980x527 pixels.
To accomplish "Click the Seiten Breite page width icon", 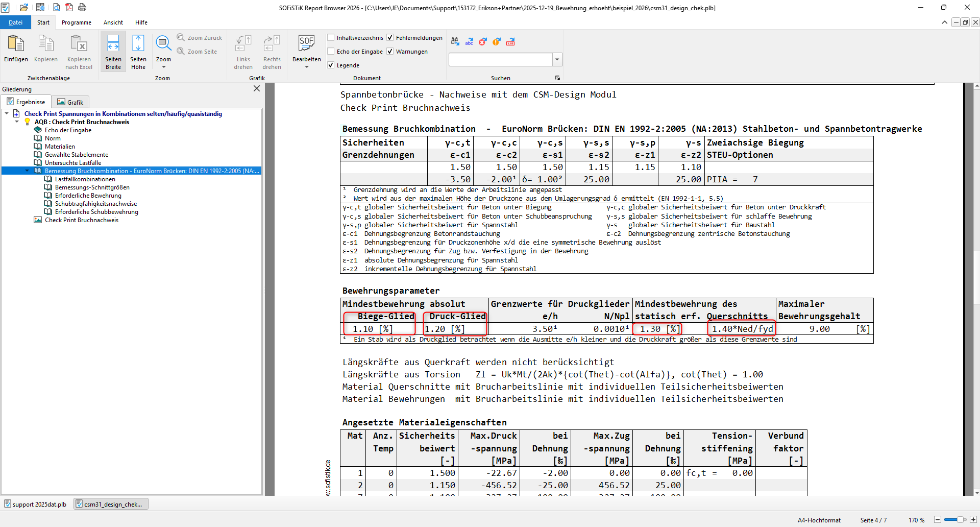I will click(113, 52).
